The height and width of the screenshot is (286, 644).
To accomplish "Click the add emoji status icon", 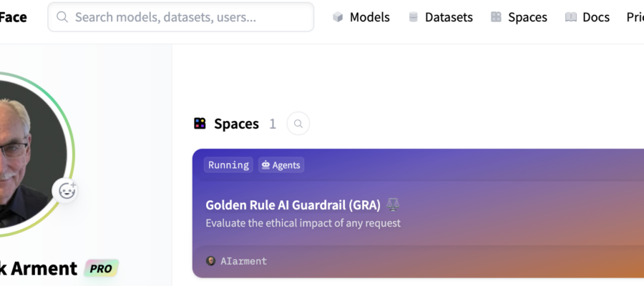I will (x=67, y=191).
